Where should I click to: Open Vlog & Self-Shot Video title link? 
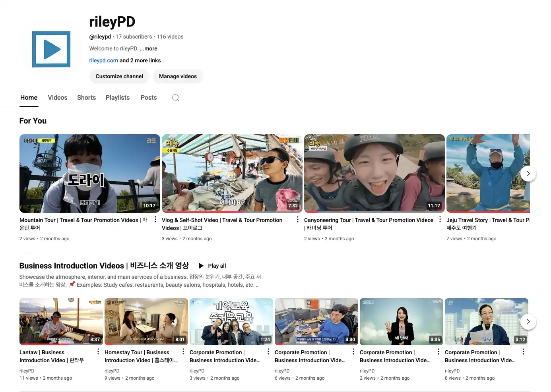pyautogui.click(x=222, y=224)
